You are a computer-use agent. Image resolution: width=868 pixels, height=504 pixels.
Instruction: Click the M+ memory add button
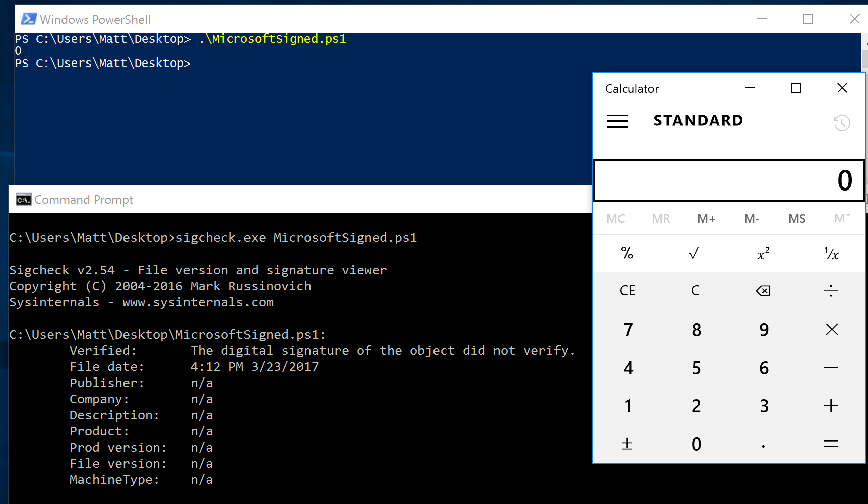tap(706, 219)
